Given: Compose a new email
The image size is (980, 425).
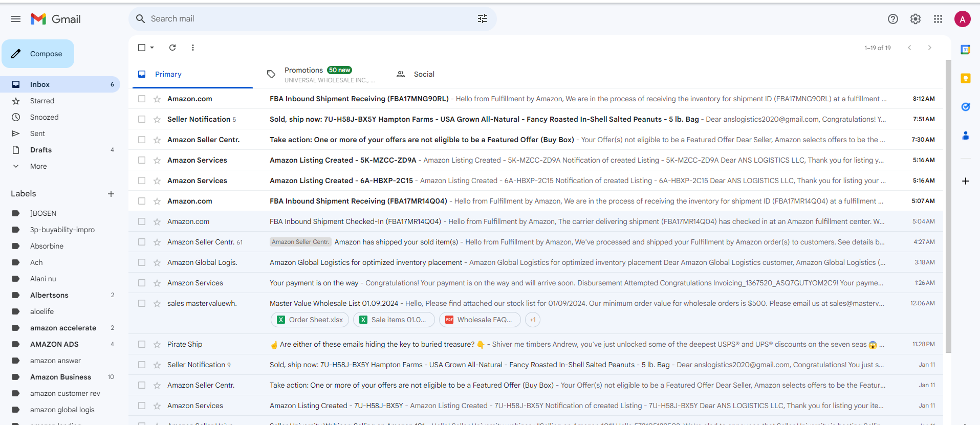Looking at the screenshot, I should 38,54.
